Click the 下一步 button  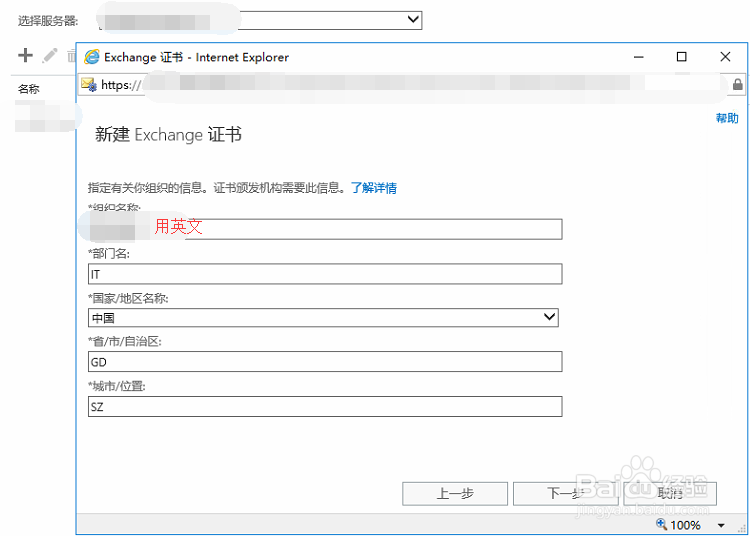(x=565, y=493)
